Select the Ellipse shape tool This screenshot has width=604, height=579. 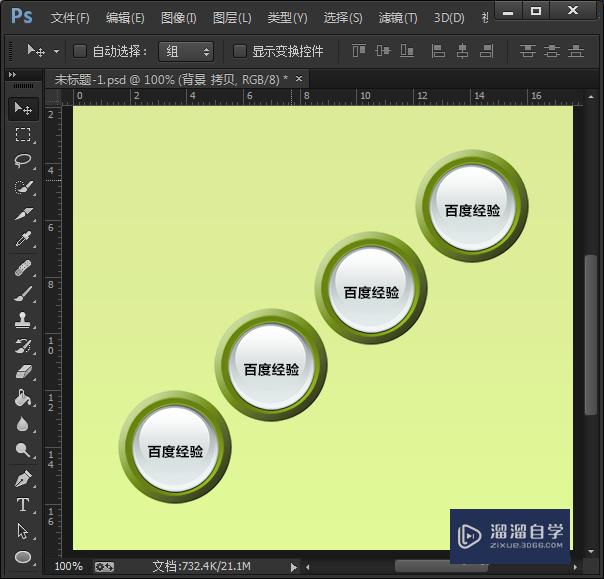(x=23, y=557)
